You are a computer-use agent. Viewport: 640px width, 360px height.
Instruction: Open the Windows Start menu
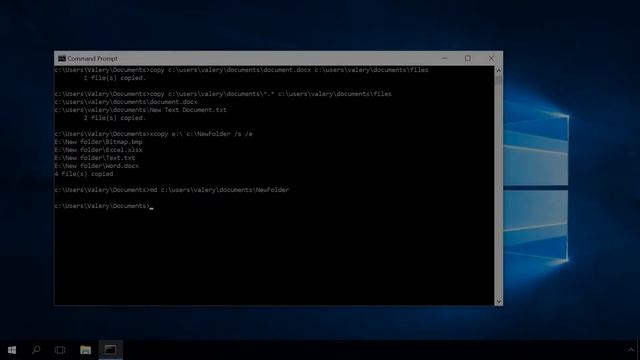12,350
